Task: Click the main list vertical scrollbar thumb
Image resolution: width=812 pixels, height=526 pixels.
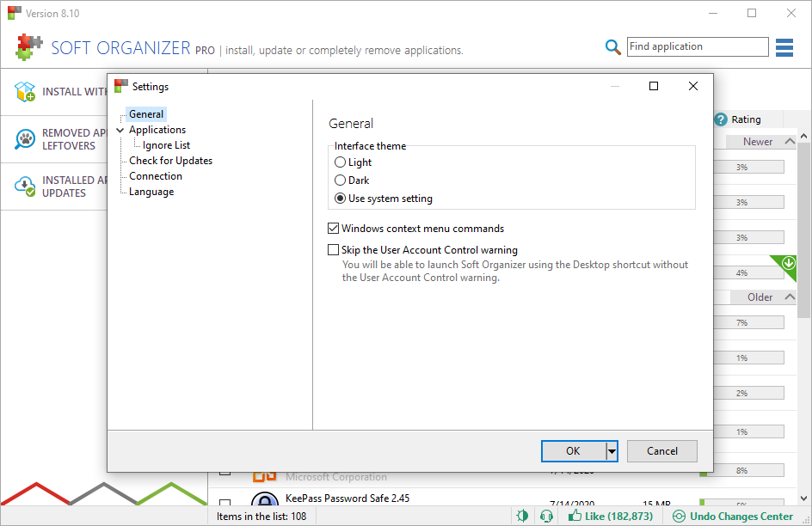Action: [x=803, y=230]
